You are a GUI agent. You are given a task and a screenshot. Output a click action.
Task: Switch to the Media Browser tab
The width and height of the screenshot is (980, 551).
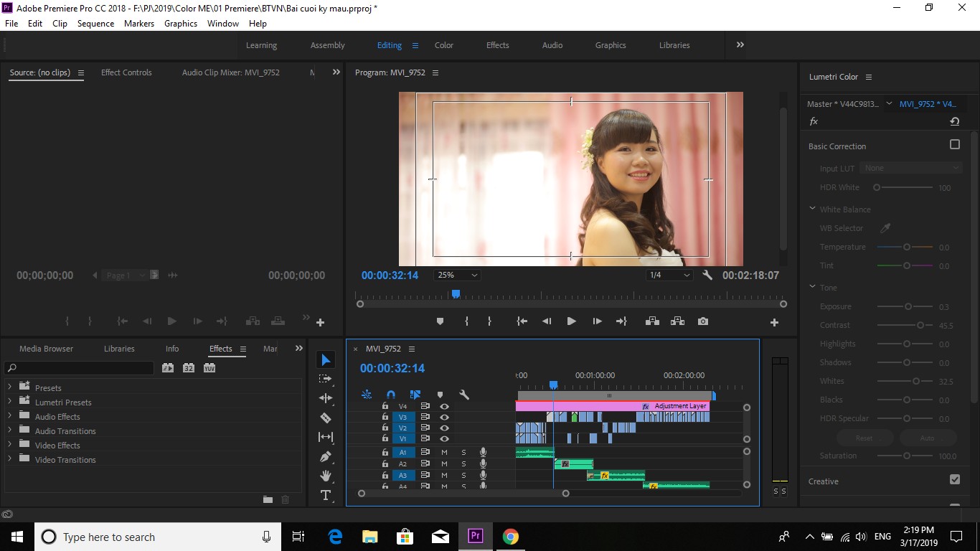click(x=46, y=349)
